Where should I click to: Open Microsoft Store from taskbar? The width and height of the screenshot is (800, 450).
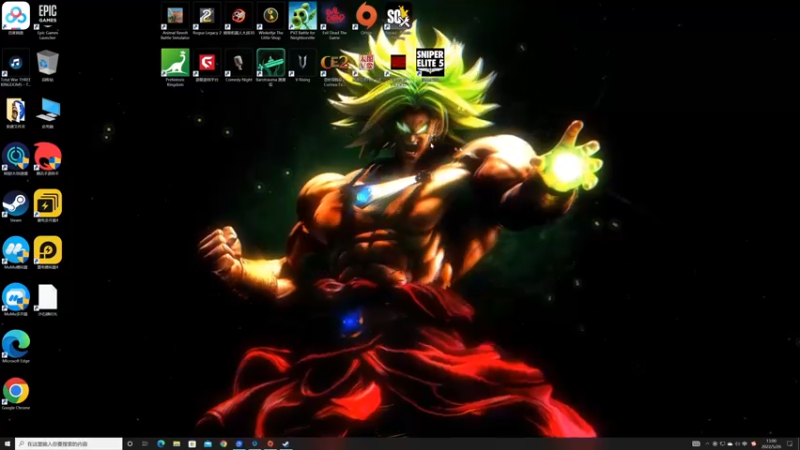[192, 444]
